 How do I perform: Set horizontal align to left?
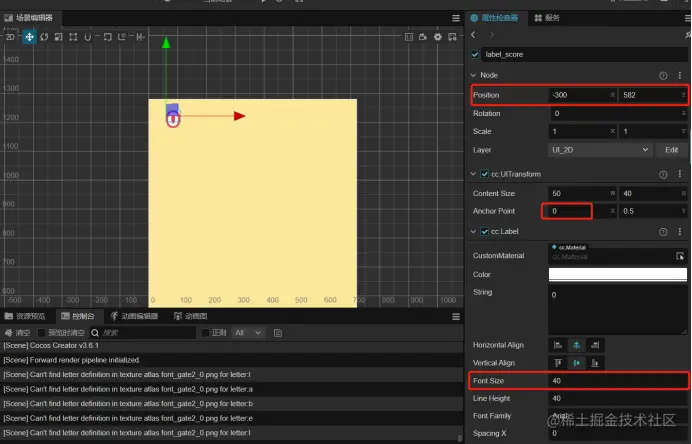pyautogui.click(x=558, y=345)
